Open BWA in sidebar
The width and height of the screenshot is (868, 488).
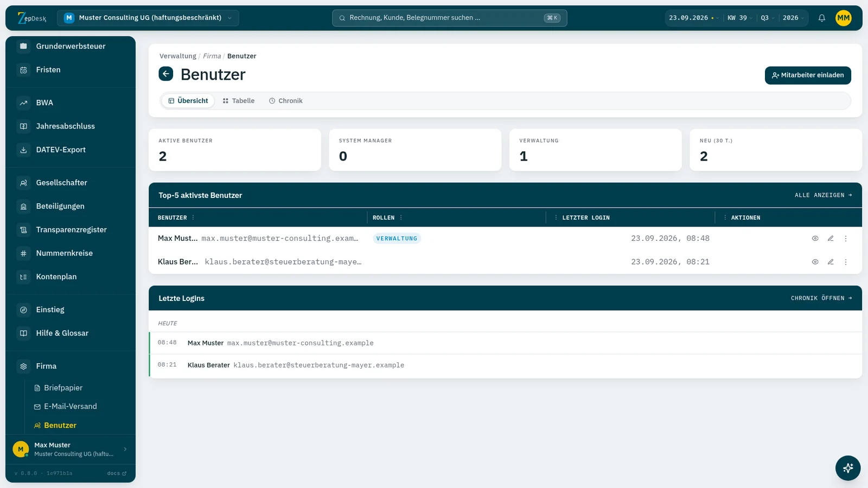tap(71, 103)
